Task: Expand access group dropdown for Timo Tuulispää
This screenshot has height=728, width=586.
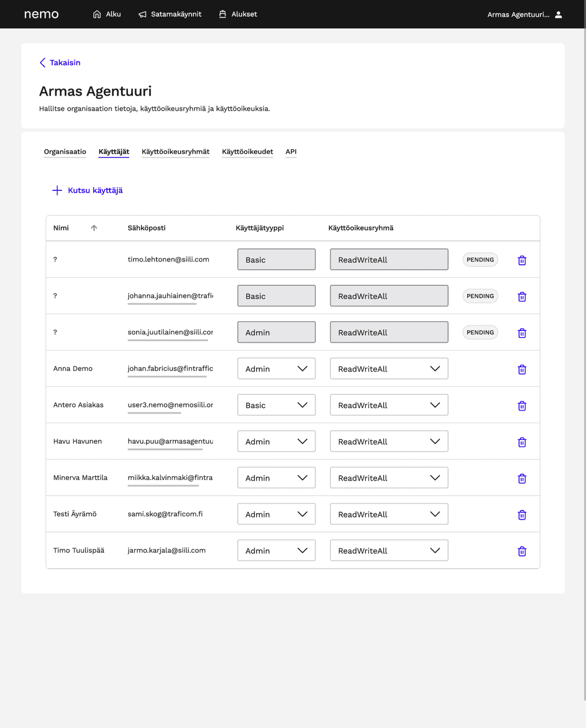Action: 388,551
